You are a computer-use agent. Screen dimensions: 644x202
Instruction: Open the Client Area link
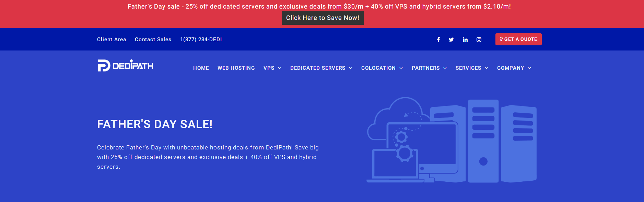click(112, 40)
